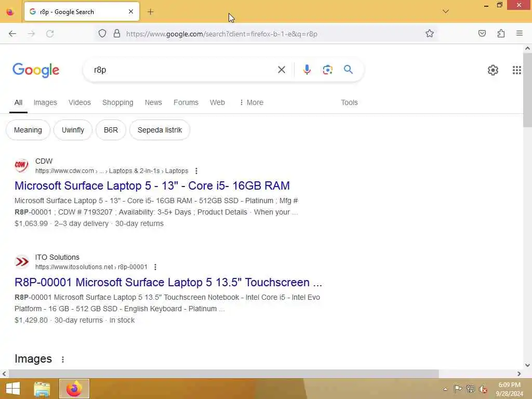
Task: Open Firefox application hamburger menu
Action: pyautogui.click(x=519, y=33)
